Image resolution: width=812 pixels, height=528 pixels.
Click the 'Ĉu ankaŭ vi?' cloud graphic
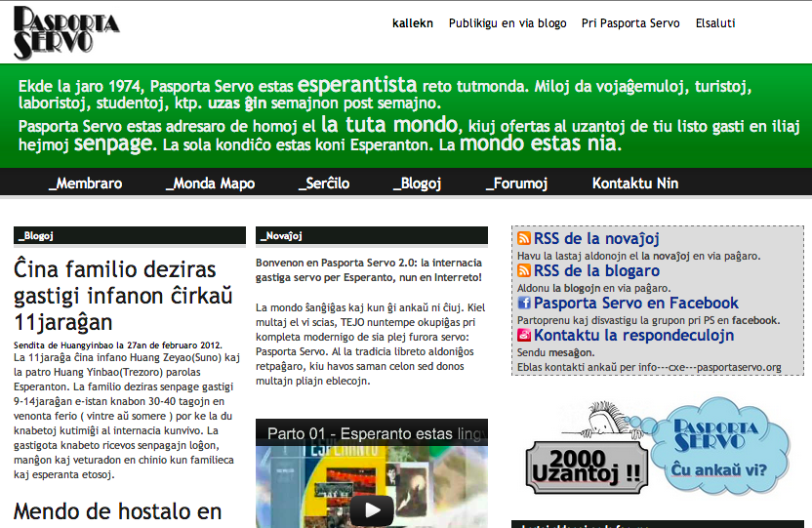[x=718, y=447]
